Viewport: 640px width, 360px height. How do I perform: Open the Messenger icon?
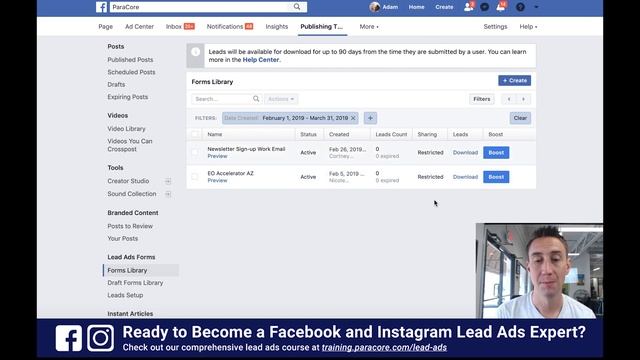click(x=484, y=7)
